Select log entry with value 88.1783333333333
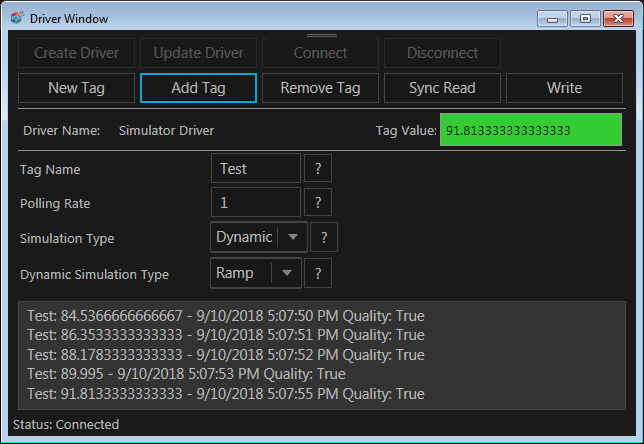The width and height of the screenshot is (644, 444). point(226,355)
